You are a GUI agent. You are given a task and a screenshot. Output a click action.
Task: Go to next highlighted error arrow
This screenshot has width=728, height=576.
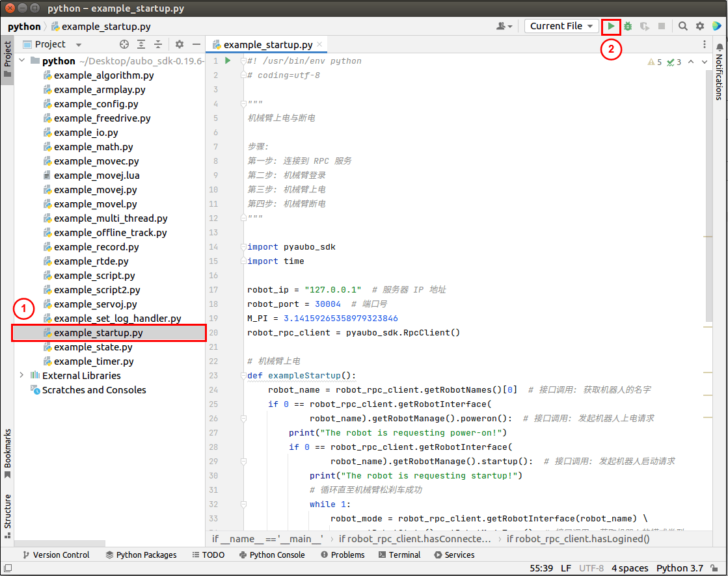click(x=705, y=62)
